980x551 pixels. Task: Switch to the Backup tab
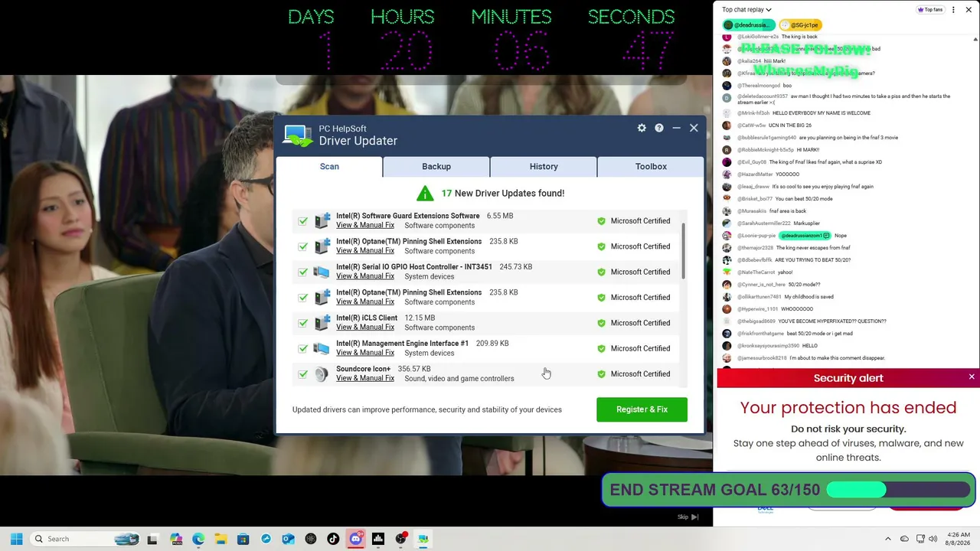436,167
